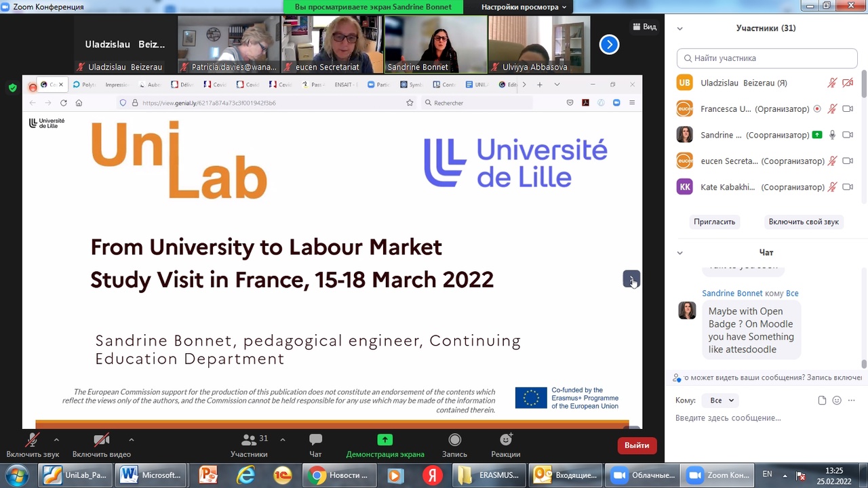Click Kate Kabakhi's camera icon

click(848, 187)
